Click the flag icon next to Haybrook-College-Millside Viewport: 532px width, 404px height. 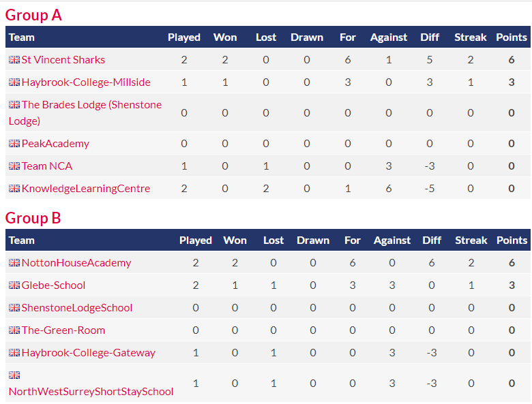pyautogui.click(x=14, y=82)
